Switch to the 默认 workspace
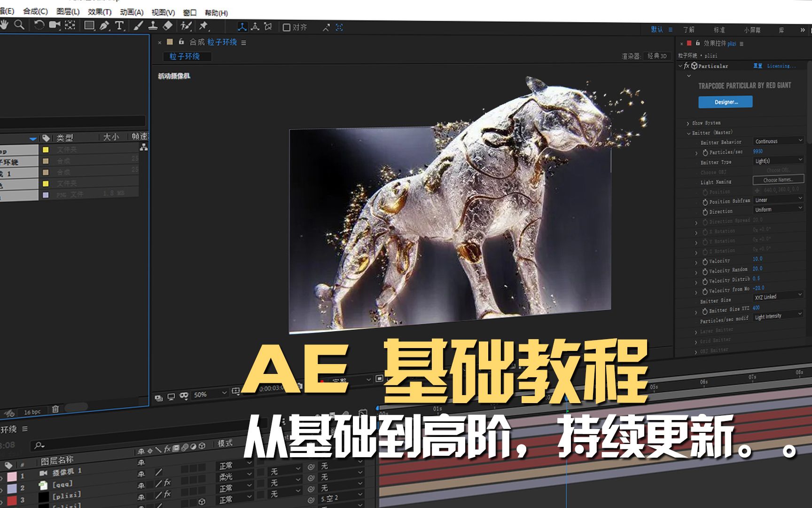 657,29
